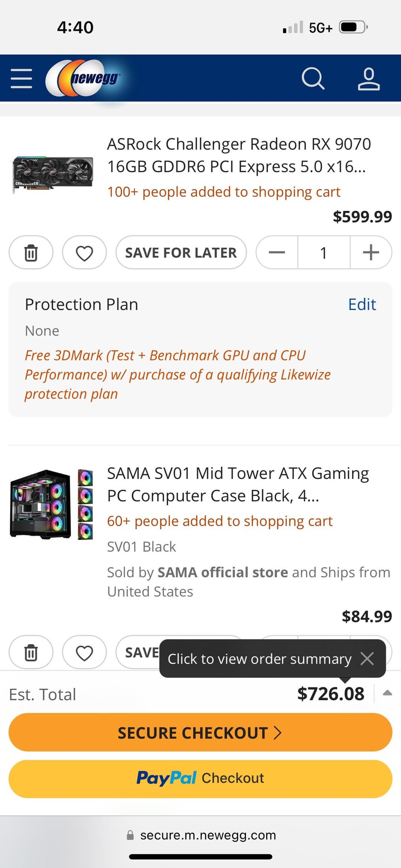The image size is (401, 868).
Task: Decrease ASRock graphics card quantity
Action: 277,253
